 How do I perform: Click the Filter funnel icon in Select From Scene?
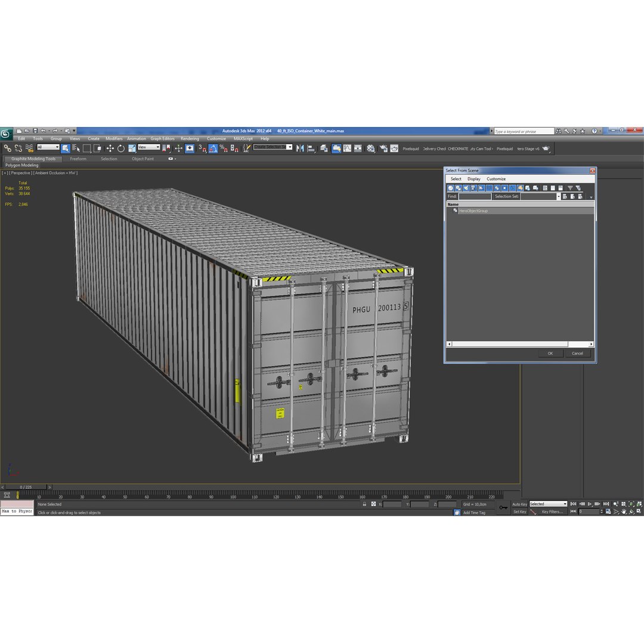click(570, 188)
